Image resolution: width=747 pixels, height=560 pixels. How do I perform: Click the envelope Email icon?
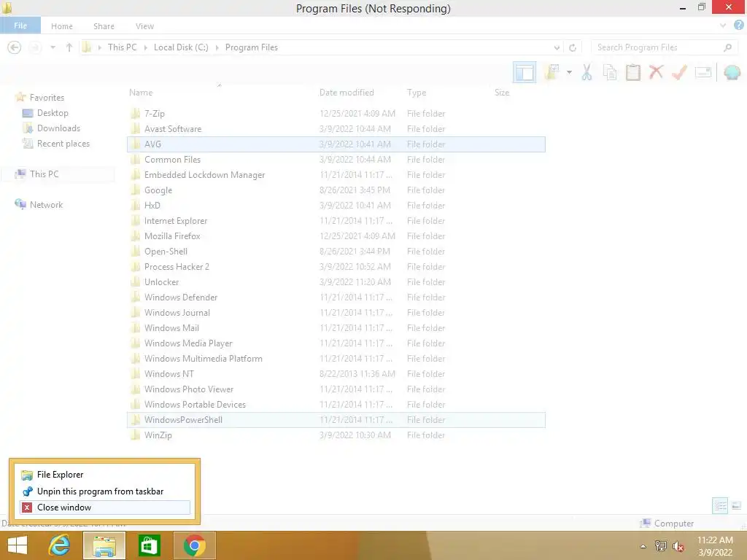tap(703, 72)
